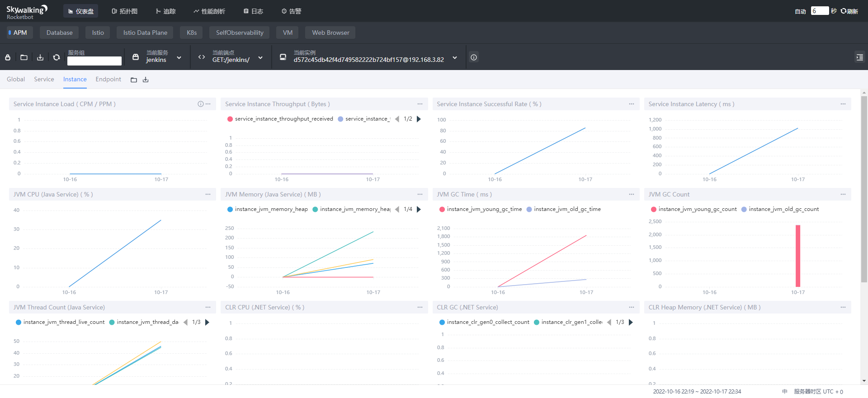Next legend page in JVM Thread Count chart
868x398 pixels.
click(x=207, y=322)
